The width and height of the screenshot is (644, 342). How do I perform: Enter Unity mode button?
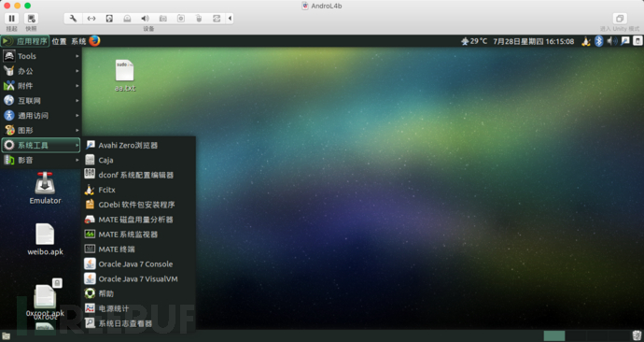[620, 19]
